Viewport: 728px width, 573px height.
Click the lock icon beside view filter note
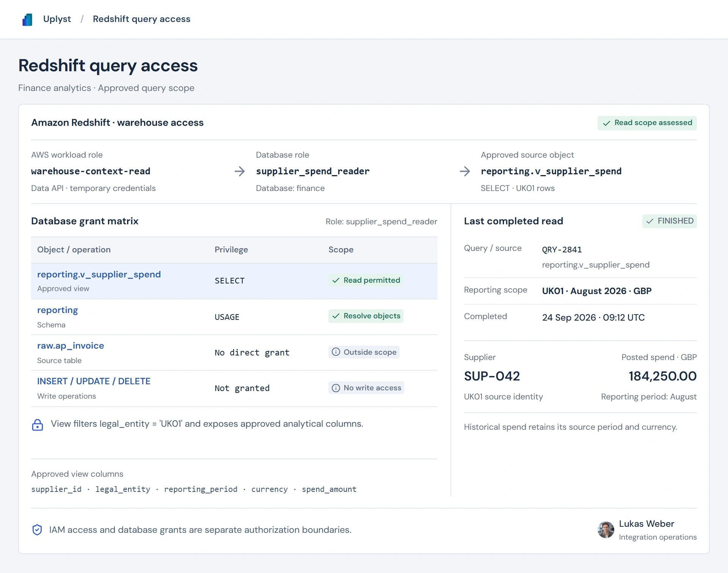pos(38,424)
